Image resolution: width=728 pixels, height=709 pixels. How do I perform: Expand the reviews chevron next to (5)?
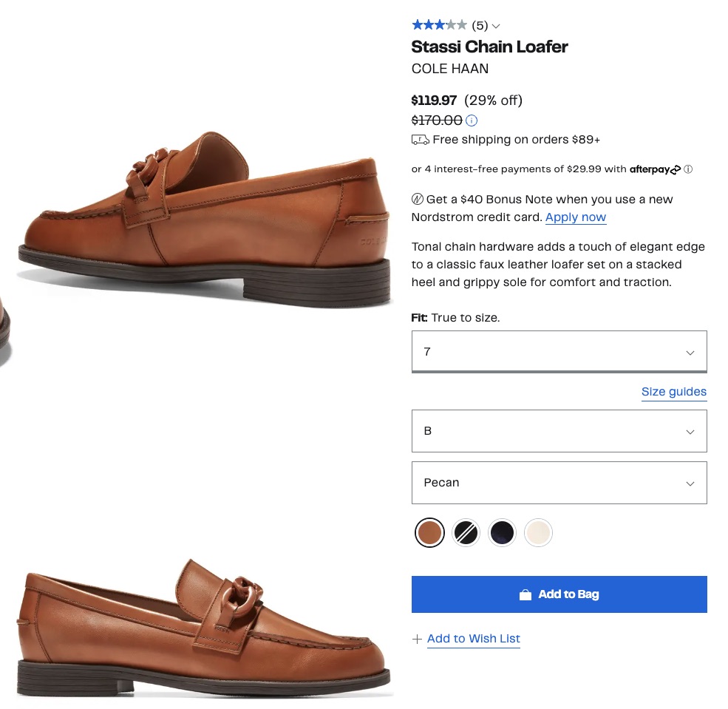click(x=496, y=27)
